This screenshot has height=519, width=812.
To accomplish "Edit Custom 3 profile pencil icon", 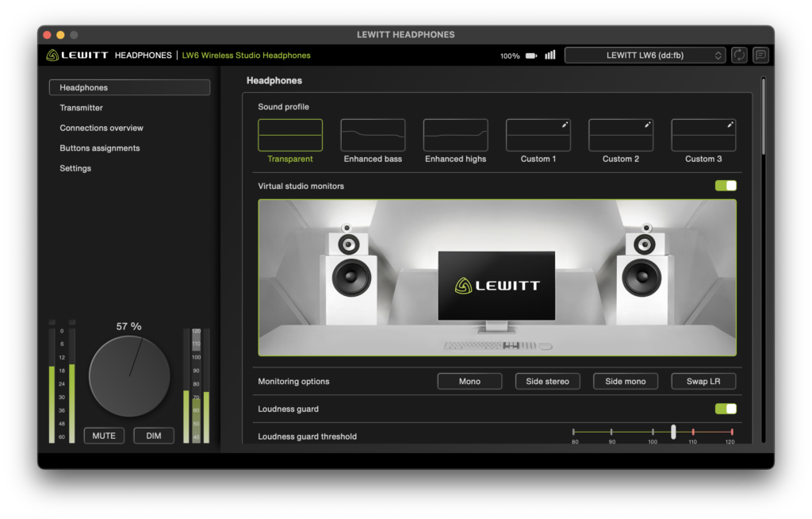I will [x=730, y=125].
